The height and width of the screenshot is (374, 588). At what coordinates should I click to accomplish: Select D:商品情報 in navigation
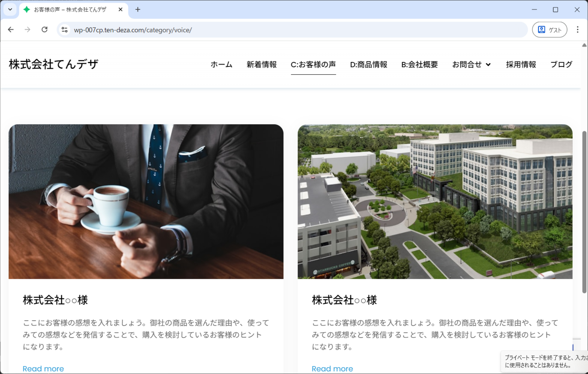coord(368,65)
